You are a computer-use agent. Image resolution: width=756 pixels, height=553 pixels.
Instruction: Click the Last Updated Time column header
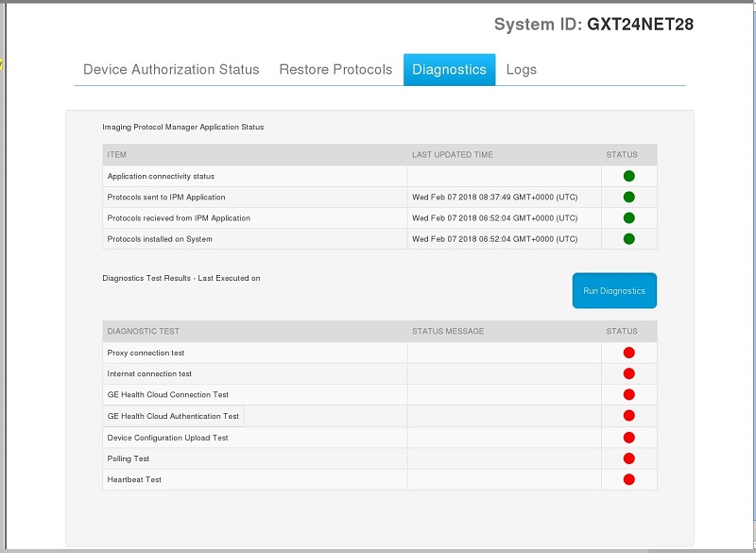coord(452,154)
